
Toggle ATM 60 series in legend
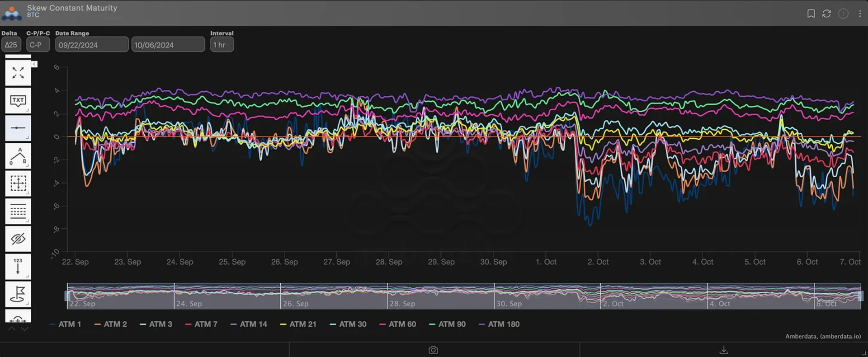[398, 324]
